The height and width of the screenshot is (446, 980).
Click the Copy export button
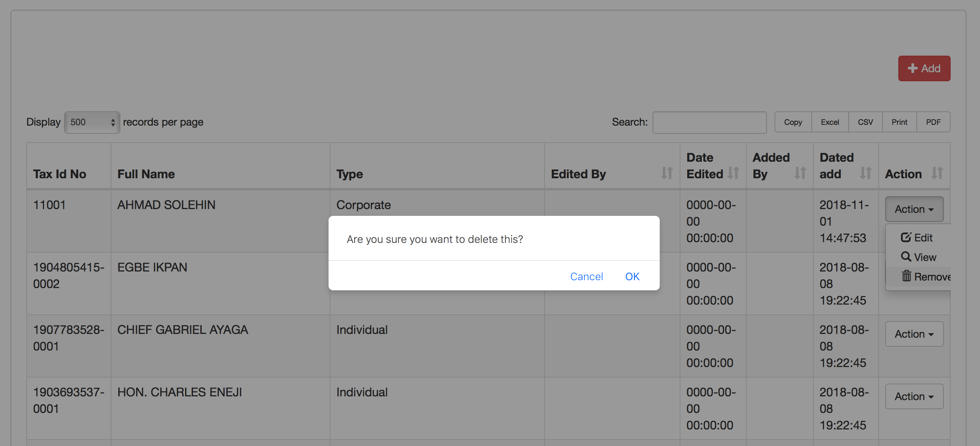tap(793, 122)
